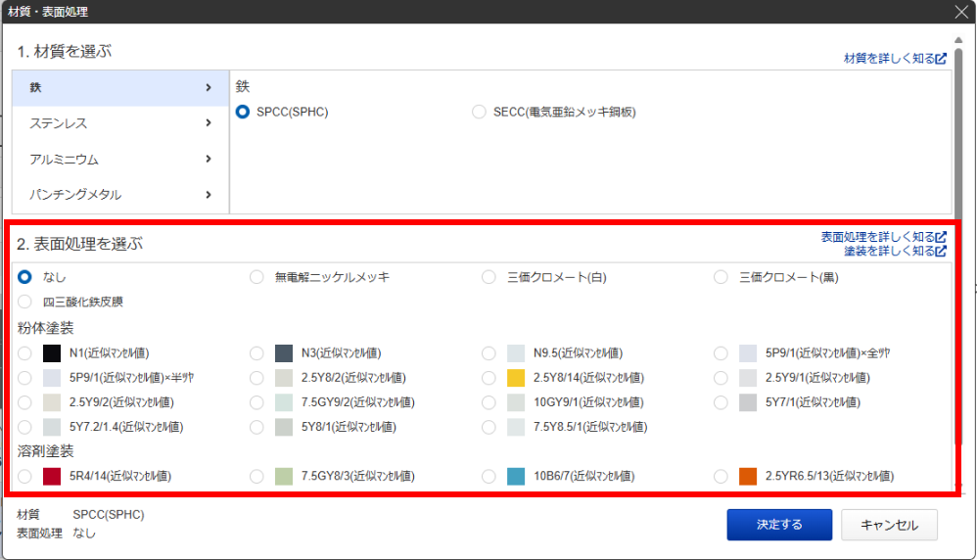Open the ステンレス material category
The height and width of the screenshot is (560, 977).
(120, 123)
